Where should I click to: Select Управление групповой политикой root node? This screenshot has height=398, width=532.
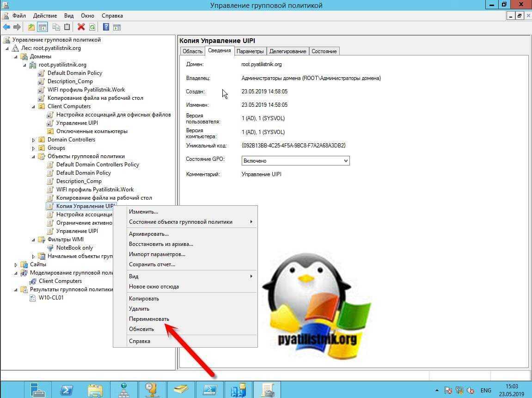coord(57,40)
